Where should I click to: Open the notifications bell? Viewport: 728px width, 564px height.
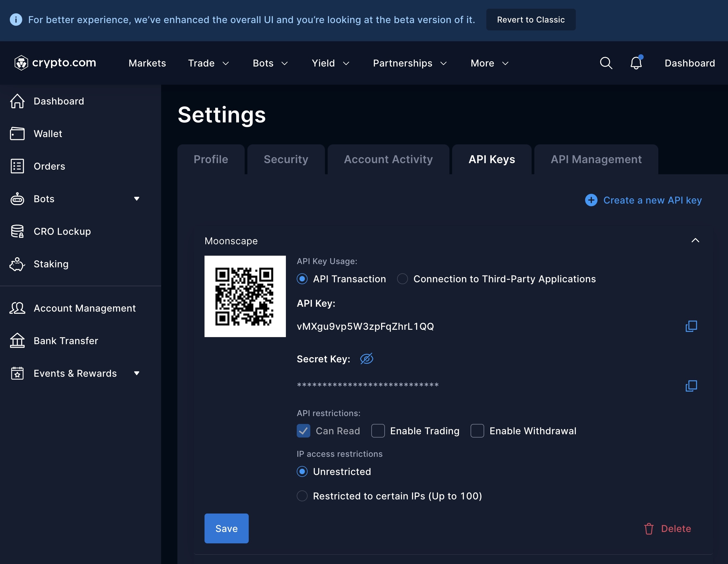coord(636,62)
